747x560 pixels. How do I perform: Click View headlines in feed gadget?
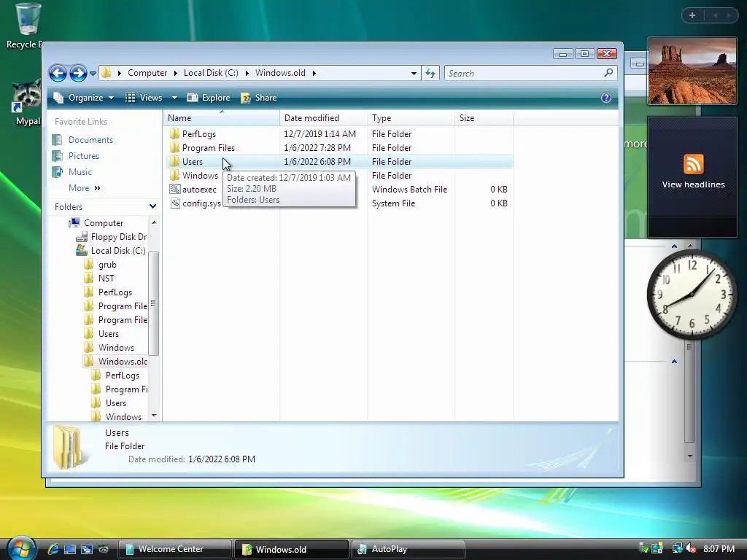(693, 184)
